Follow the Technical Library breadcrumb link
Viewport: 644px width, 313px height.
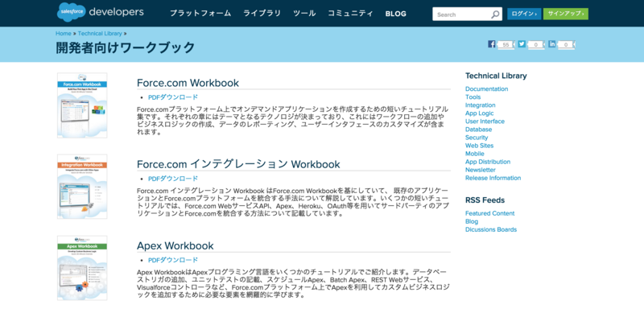point(100,34)
